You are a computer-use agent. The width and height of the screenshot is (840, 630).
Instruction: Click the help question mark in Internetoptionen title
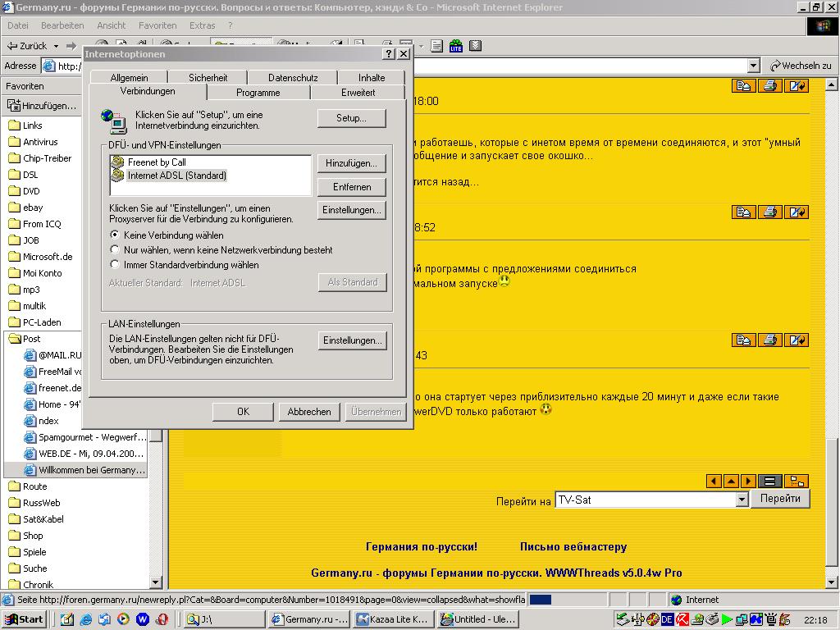pyautogui.click(x=390, y=54)
